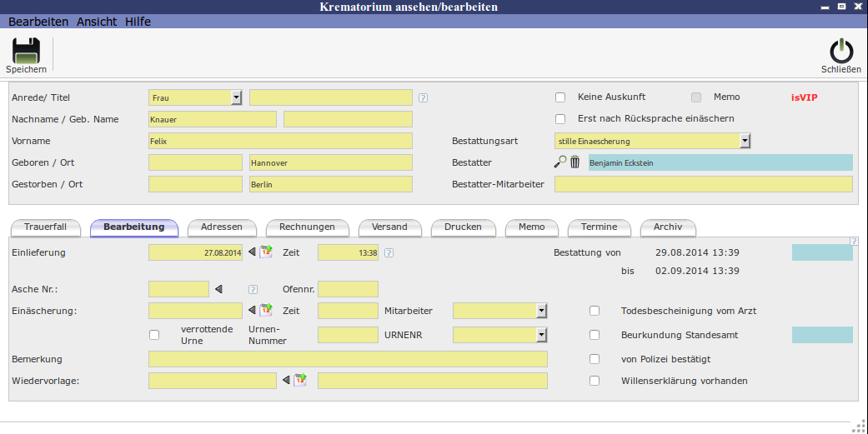Image resolution: width=868 pixels, height=434 pixels.
Task: Toggle the verrottende Urne checkbox
Action: coord(153,335)
